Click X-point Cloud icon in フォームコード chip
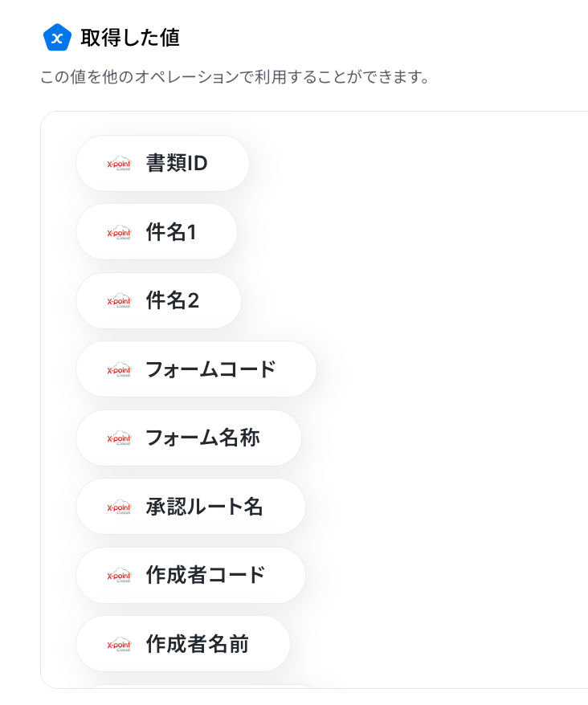This screenshot has width=588, height=705. click(119, 369)
